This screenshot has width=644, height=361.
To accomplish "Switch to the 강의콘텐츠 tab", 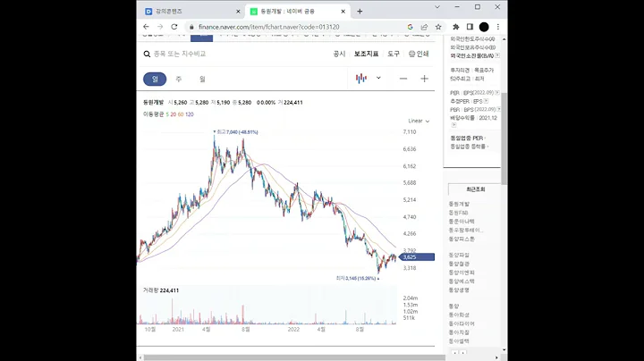I will [x=191, y=12].
